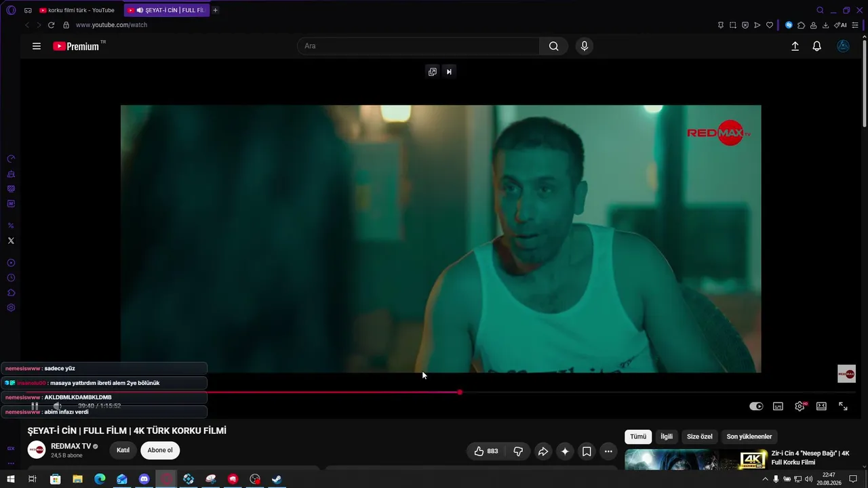
Task: Open Steam from the taskbar
Action: [x=277, y=479]
